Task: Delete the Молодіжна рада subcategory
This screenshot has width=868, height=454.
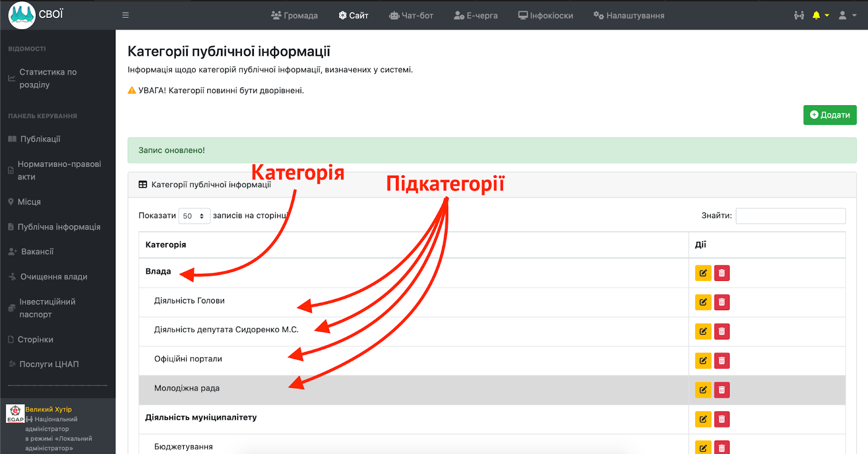Action: pyautogui.click(x=722, y=390)
